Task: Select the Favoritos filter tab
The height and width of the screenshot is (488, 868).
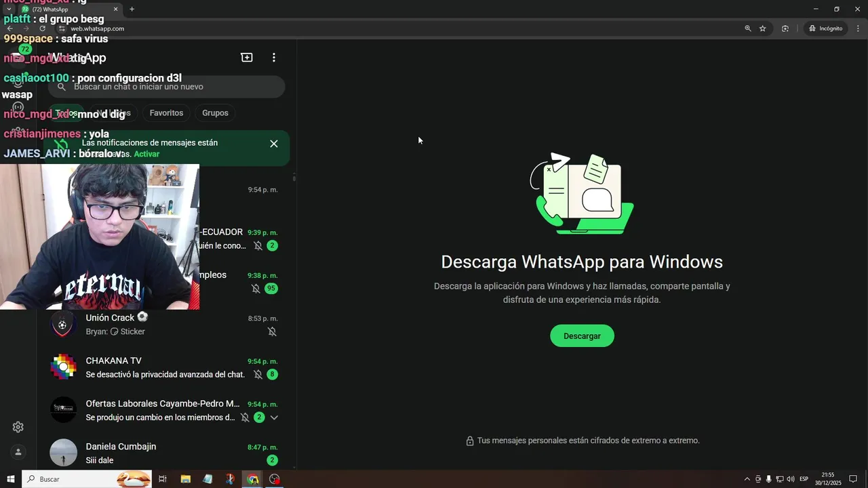Action: pos(166,113)
